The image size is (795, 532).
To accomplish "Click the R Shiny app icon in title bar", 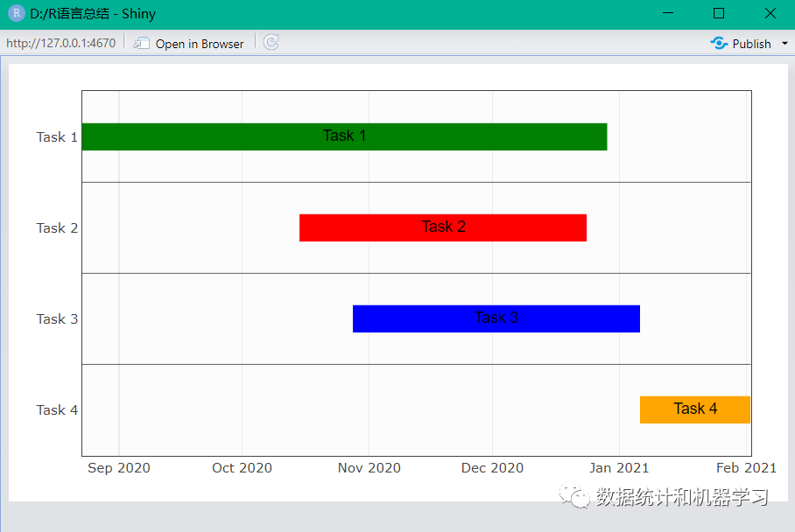I will click(x=16, y=14).
